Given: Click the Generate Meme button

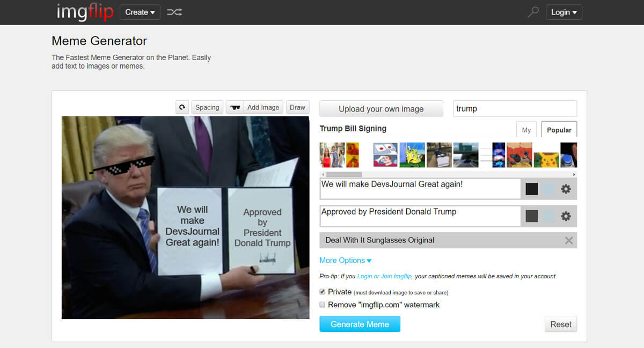Looking at the screenshot, I should click(x=360, y=324).
